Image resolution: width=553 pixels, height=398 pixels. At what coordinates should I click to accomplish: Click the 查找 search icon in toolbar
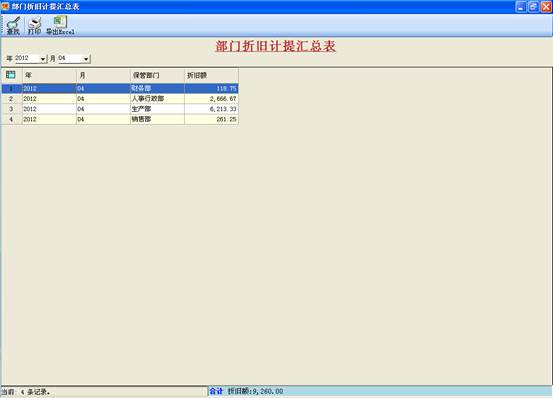[x=13, y=26]
